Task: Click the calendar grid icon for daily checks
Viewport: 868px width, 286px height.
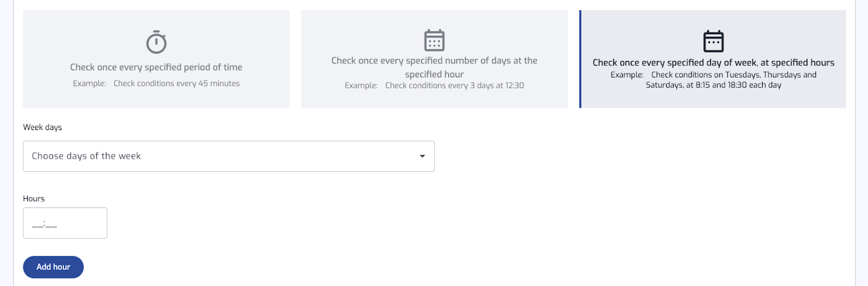Action: tap(434, 40)
